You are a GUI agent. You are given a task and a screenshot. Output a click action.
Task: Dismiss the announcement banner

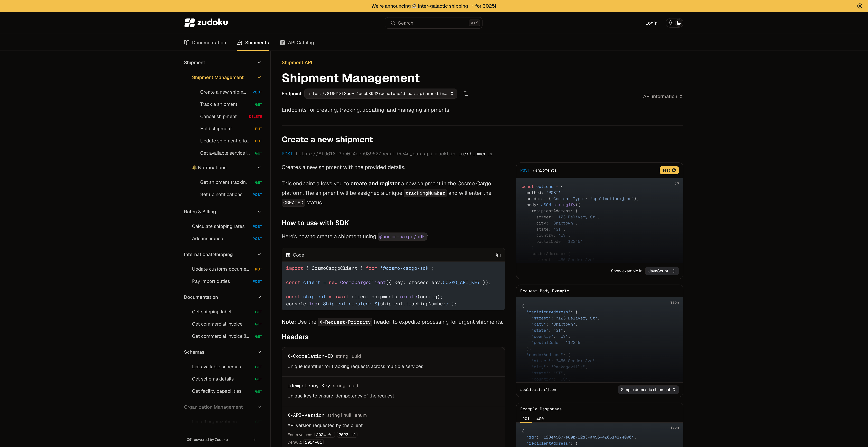[860, 6]
